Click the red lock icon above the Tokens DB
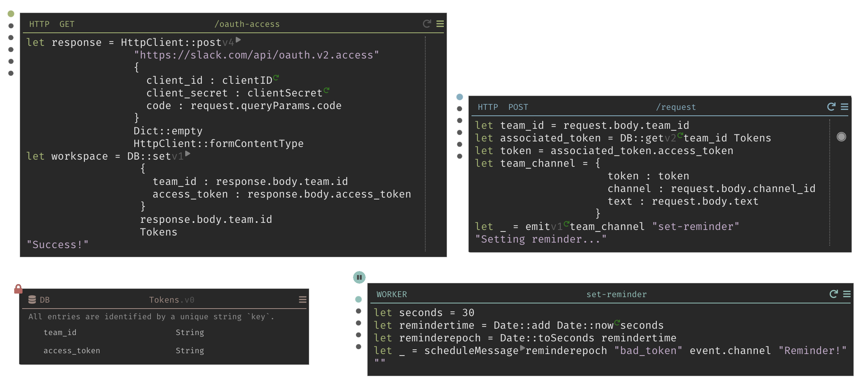868x388 pixels. point(18,289)
